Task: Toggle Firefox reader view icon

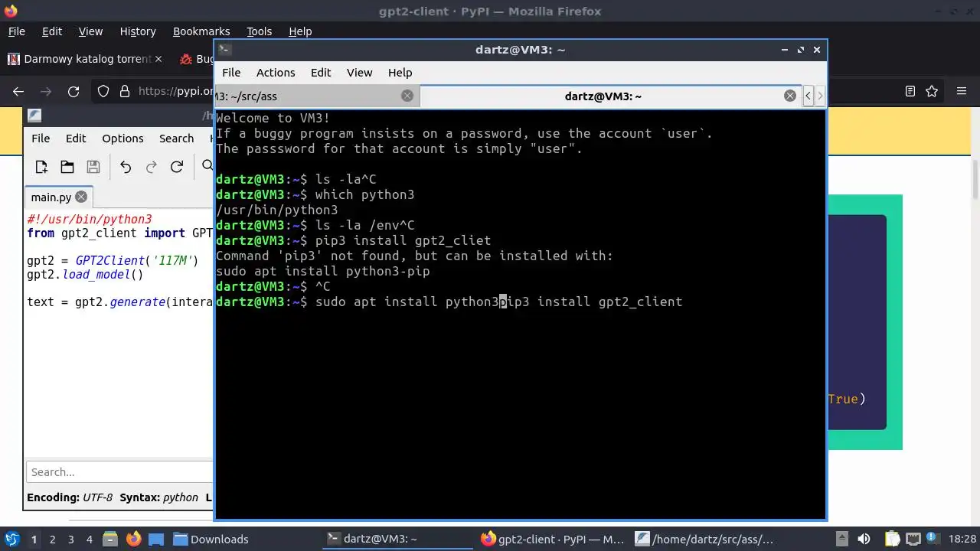Action: pyautogui.click(x=910, y=91)
